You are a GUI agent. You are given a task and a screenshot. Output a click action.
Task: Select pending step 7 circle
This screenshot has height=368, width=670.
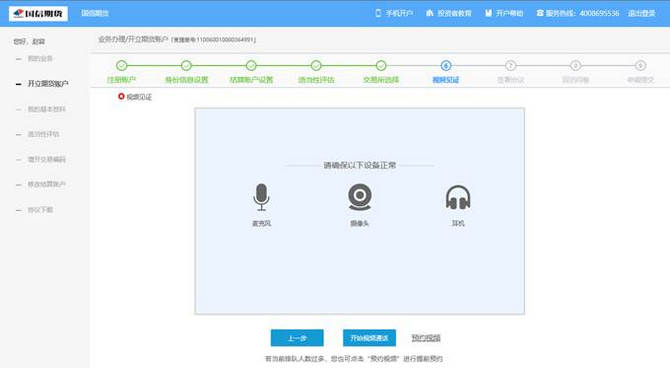pyautogui.click(x=511, y=65)
